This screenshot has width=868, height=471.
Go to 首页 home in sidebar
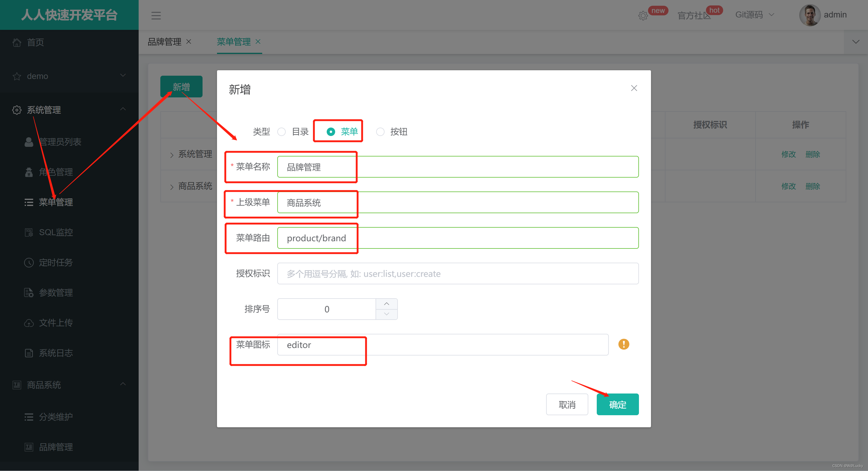click(35, 42)
